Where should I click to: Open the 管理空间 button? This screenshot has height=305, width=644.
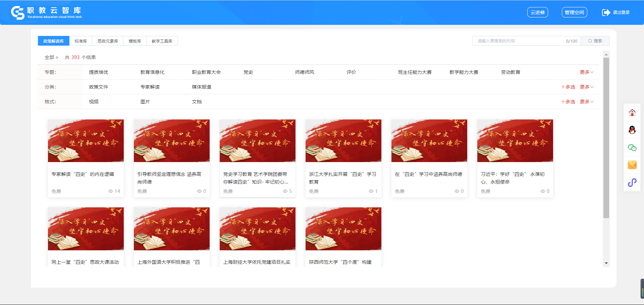[x=574, y=12]
